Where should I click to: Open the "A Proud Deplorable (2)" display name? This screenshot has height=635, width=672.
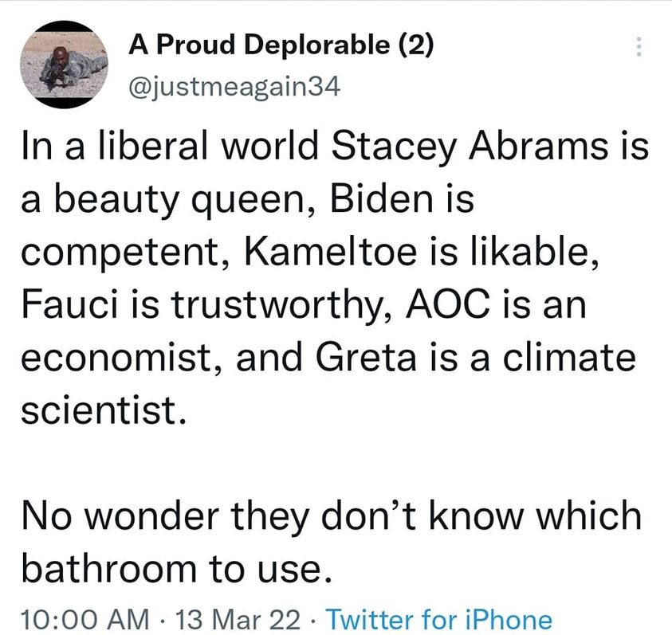coord(281,46)
